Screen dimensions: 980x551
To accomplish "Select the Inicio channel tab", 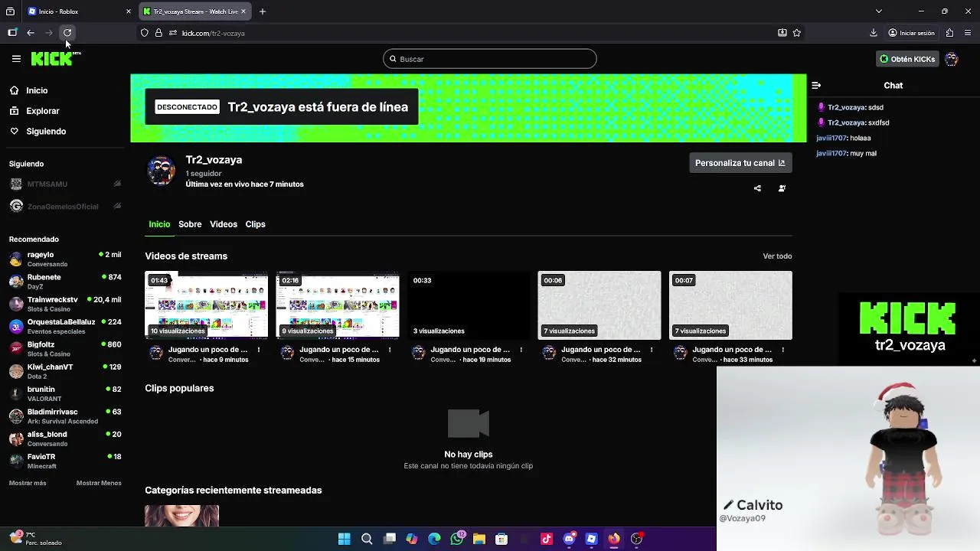I will coord(159,224).
